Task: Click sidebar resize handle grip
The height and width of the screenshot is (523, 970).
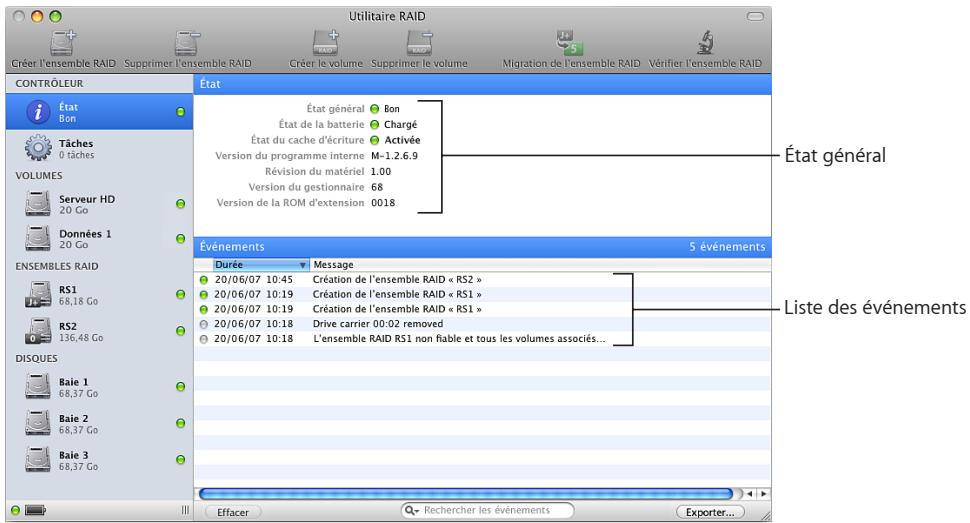Action: pyautogui.click(x=185, y=510)
